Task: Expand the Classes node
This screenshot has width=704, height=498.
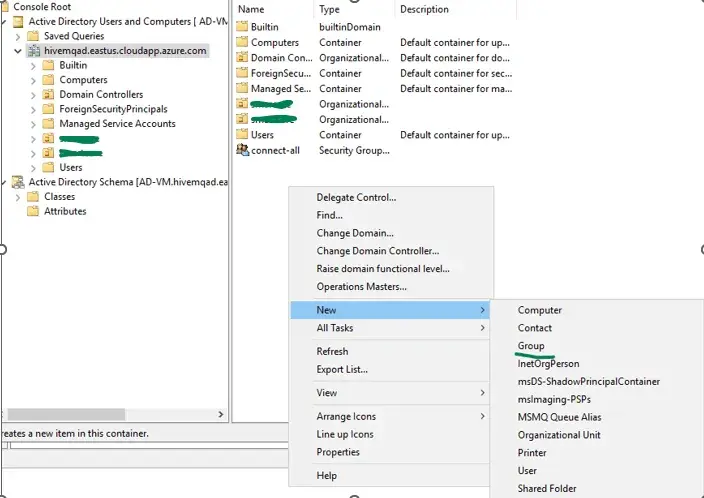Action: 18,197
